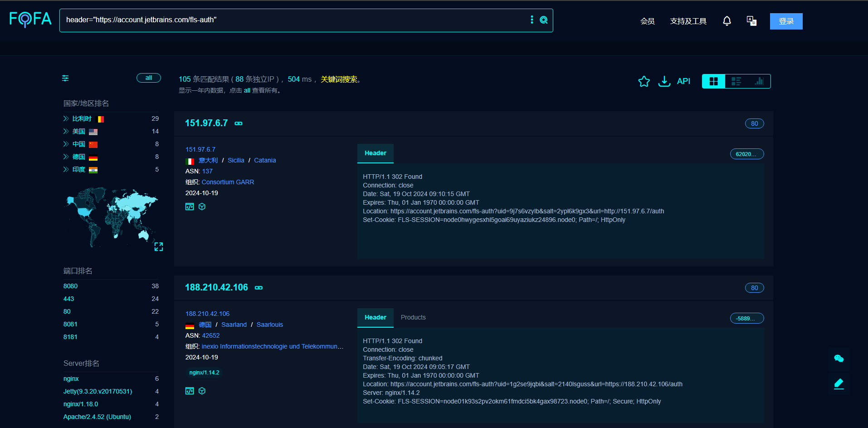Click port 80 badge of 188.210.42.106
This screenshot has height=428, width=868.
755,288
